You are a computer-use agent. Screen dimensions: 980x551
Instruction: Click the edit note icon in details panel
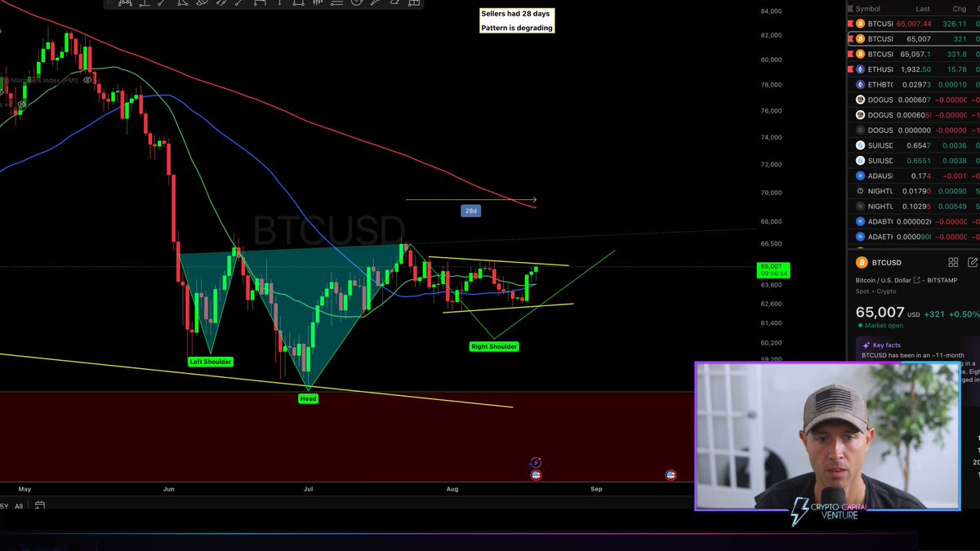[x=973, y=262]
